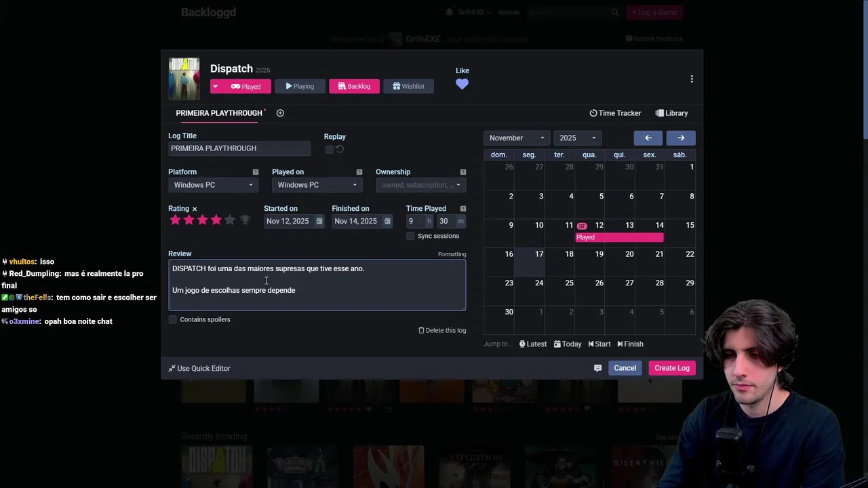Open the Library view
The height and width of the screenshot is (488, 868).
point(671,113)
